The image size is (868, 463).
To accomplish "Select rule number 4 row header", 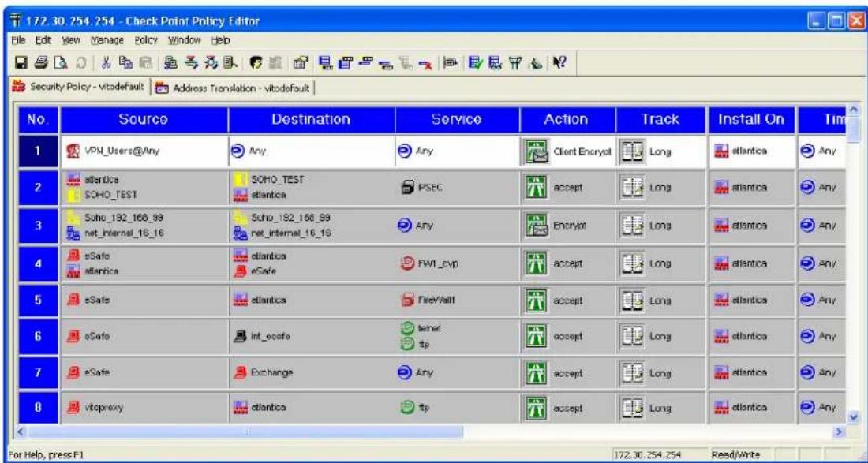I will tap(39, 264).
